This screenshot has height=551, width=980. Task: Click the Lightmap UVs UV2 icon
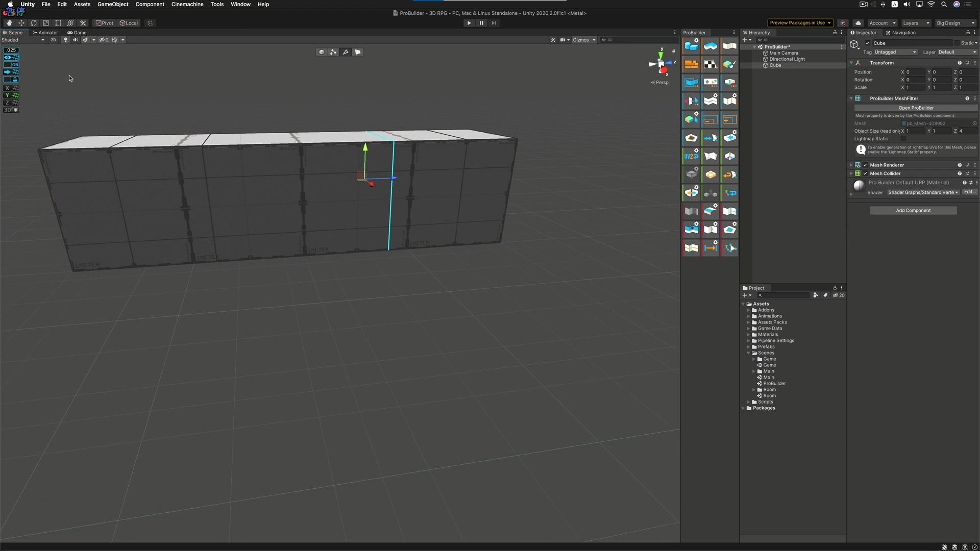(x=692, y=156)
